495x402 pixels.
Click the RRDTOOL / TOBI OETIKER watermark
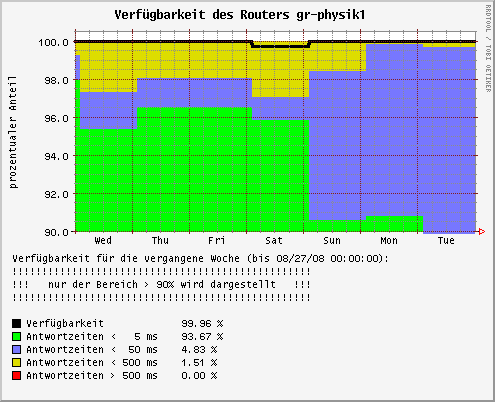(x=488, y=49)
